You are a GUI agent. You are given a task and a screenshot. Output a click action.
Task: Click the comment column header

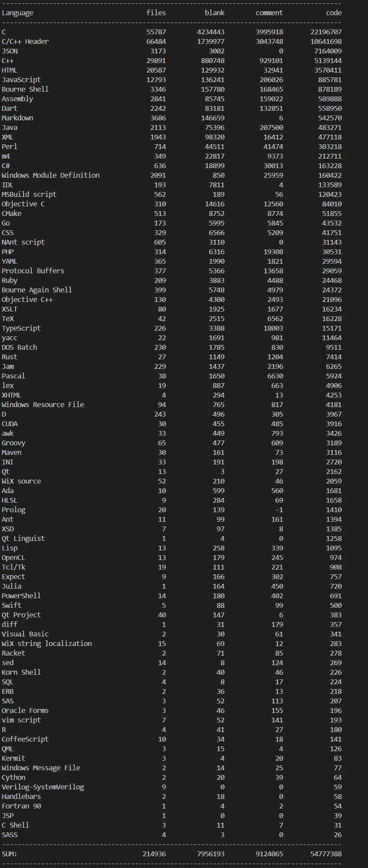[x=269, y=13]
